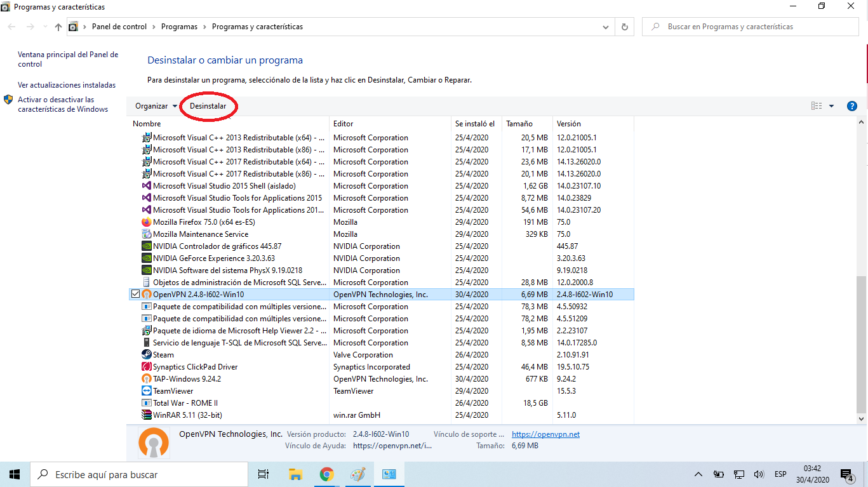Click the OpenVPN 2.4.8 orange icon in list
868x487 pixels.
pyautogui.click(x=147, y=295)
